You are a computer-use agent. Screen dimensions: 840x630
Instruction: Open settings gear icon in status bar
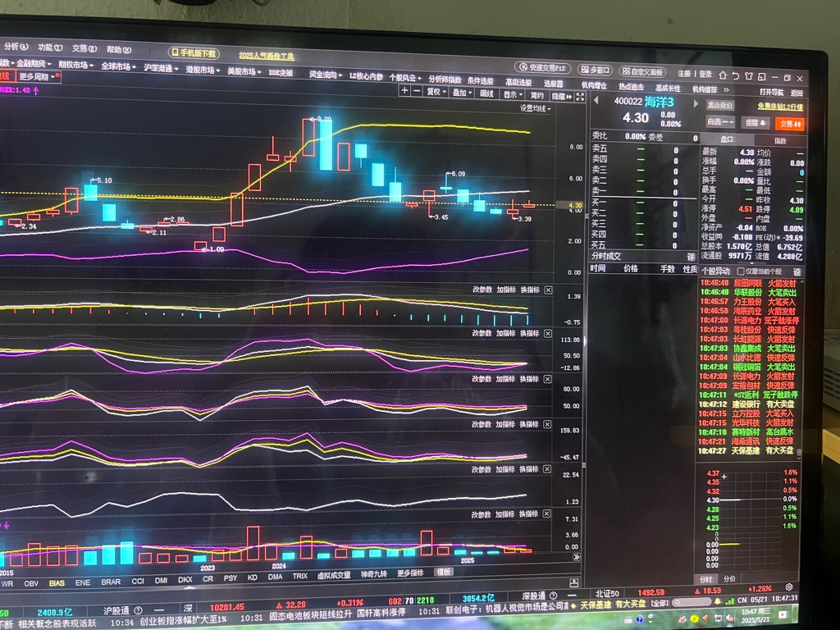click(x=789, y=587)
